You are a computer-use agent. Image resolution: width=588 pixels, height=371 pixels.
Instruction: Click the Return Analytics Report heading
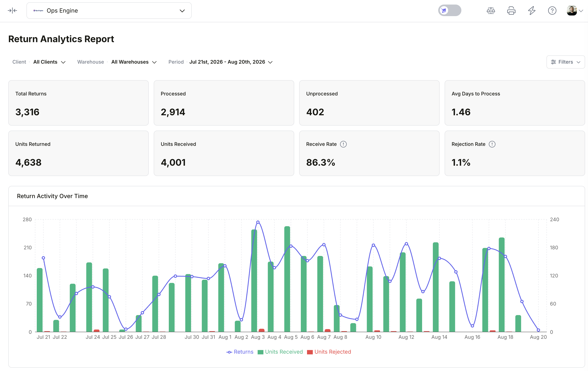[x=61, y=39]
